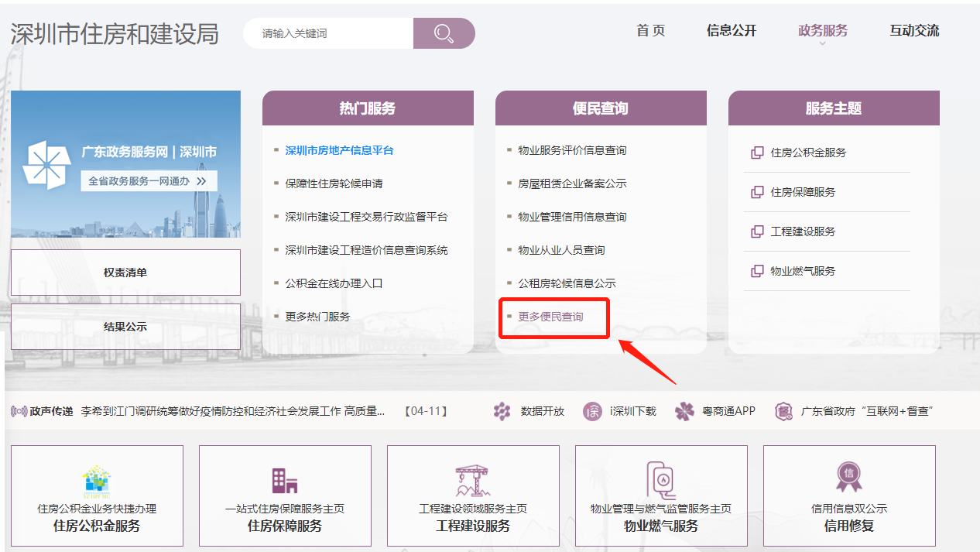Click the icon beside 住房公积金服务 in 服务主题

757,153
